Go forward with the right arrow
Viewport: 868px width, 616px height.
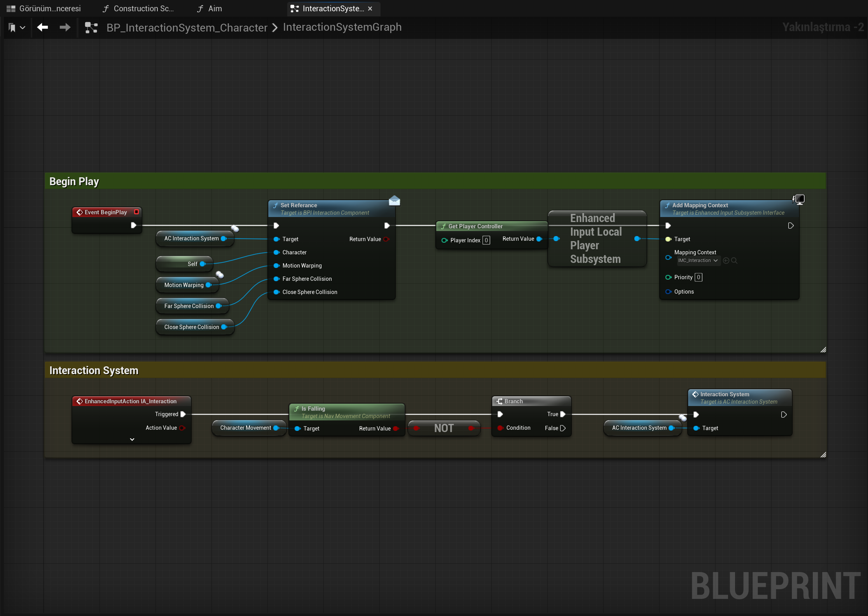(65, 27)
